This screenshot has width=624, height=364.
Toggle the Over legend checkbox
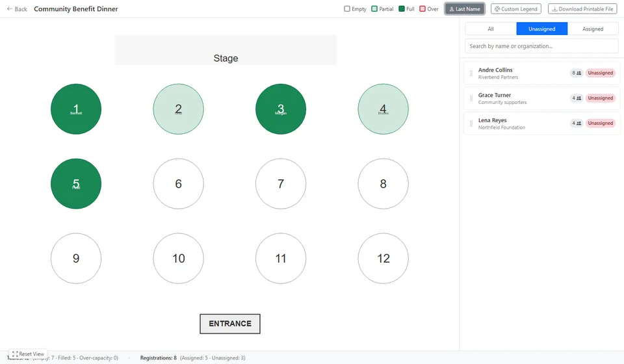[x=422, y=8]
